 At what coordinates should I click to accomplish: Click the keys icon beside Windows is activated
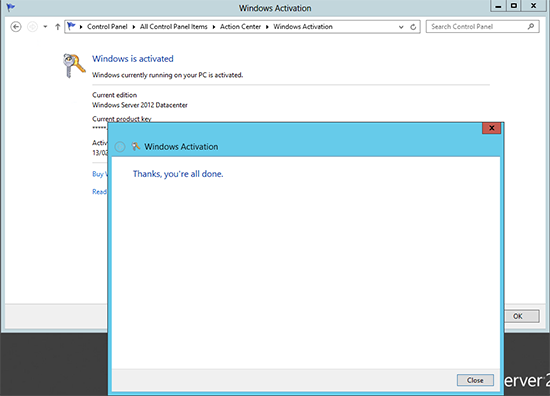click(x=74, y=65)
